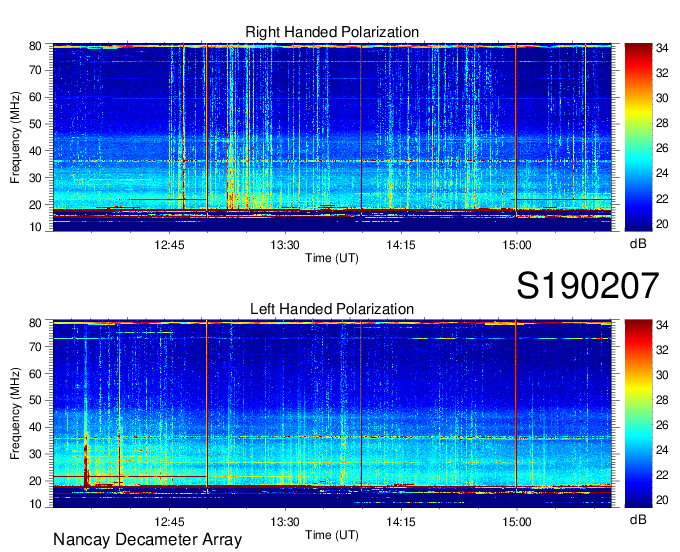680x552 pixels.
Task: Click Time (UT) label under left-handed plot
Action: pyautogui.click(x=332, y=535)
